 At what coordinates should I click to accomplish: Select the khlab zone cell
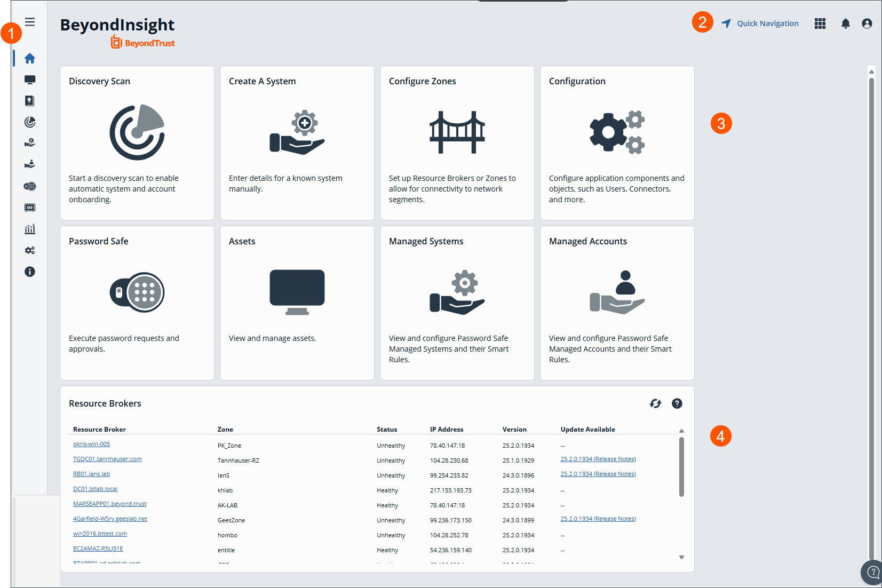[x=225, y=490]
